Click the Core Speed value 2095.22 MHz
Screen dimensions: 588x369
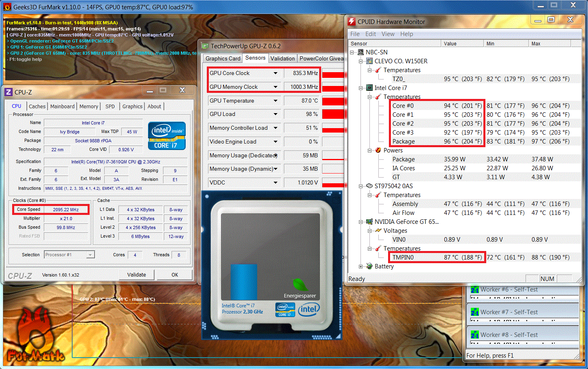(66, 210)
